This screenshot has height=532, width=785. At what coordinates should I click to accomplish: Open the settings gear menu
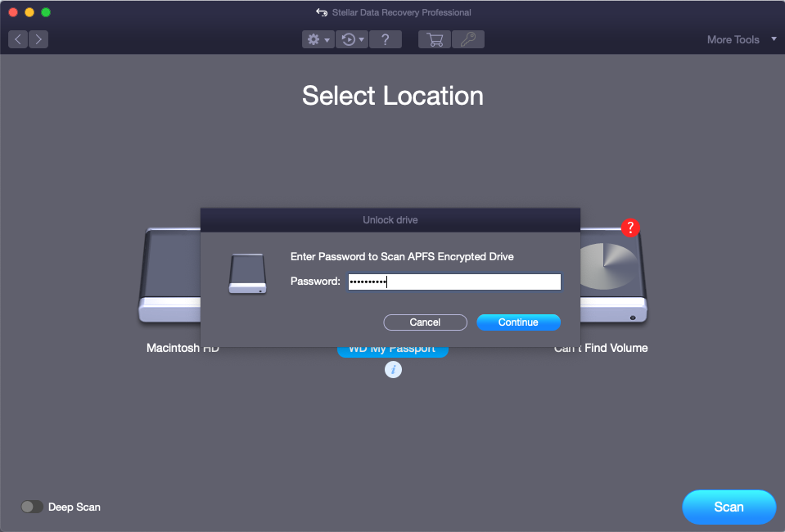coord(318,39)
